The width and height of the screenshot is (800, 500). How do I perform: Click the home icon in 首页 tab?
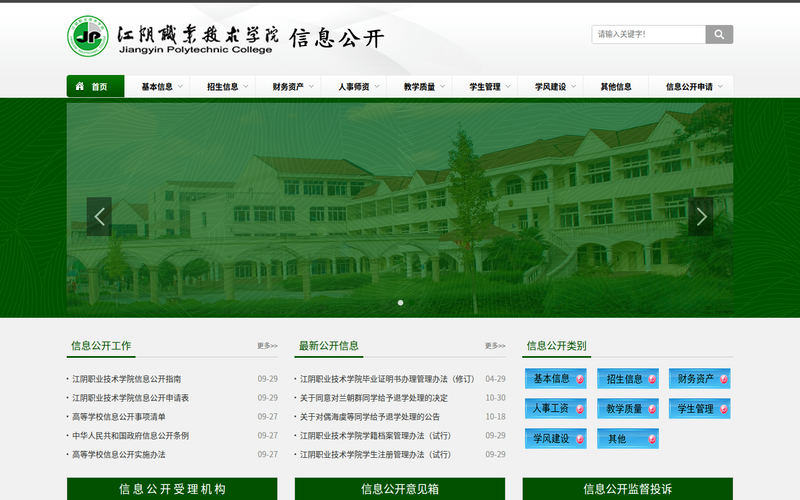coord(80,86)
